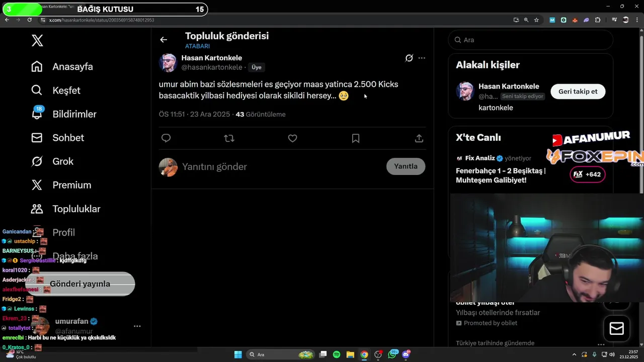
Task: Click the back arrow beside Topluluk gönderisi
Action: pos(164,40)
